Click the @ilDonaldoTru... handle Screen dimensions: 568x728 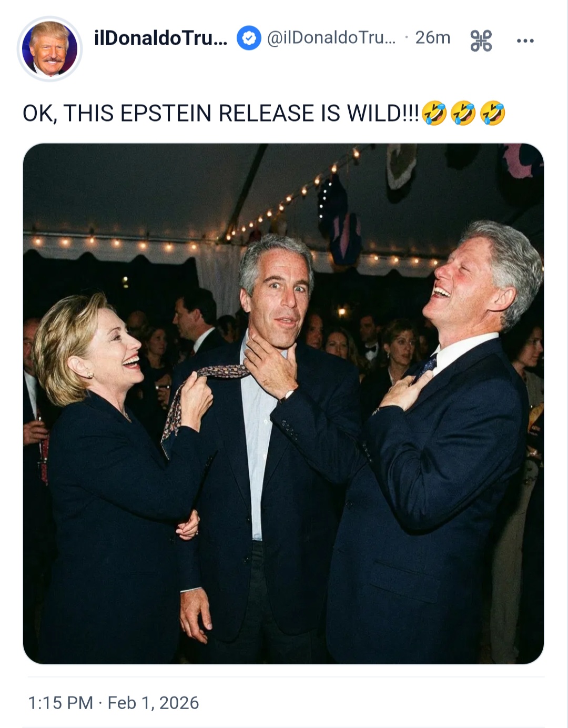[x=331, y=38]
